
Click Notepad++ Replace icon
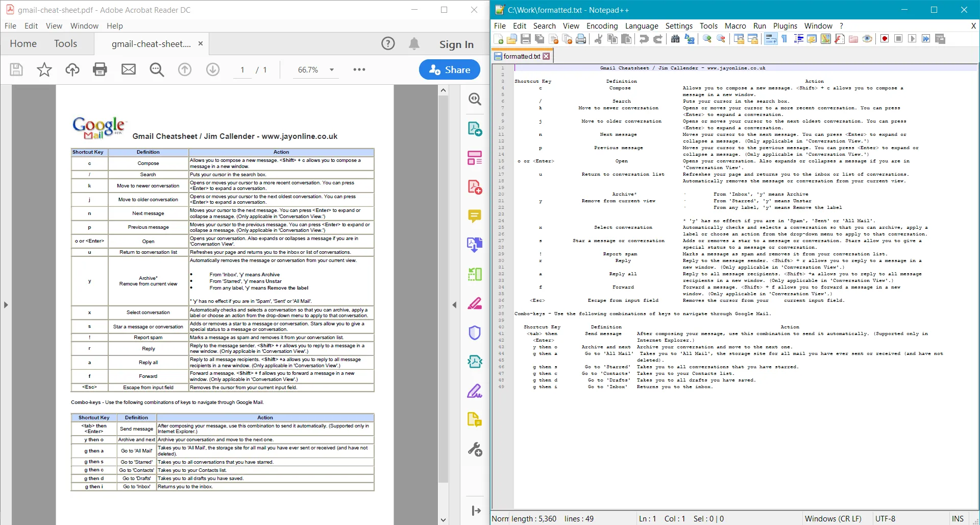689,39
